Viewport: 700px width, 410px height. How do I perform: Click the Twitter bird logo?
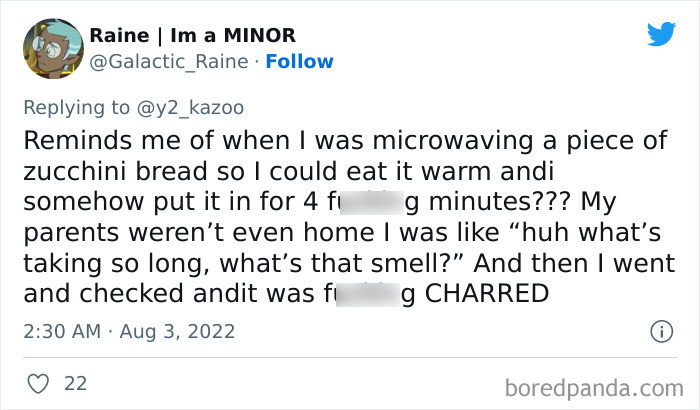coord(661,34)
